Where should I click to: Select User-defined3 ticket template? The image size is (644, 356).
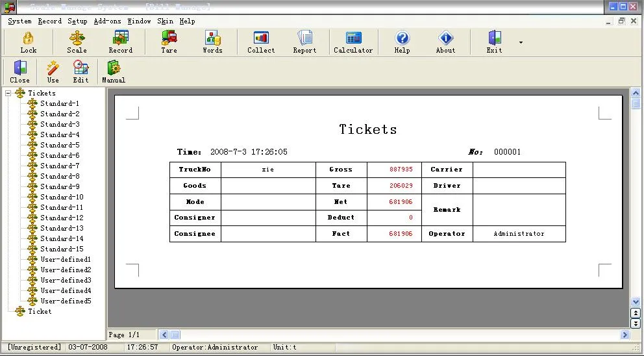pyautogui.click(x=66, y=280)
